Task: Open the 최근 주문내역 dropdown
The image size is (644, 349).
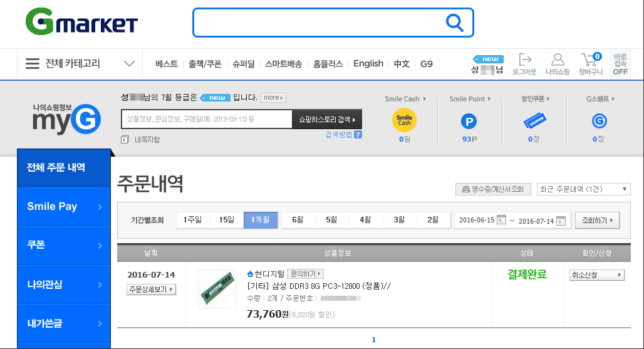Action: click(583, 189)
